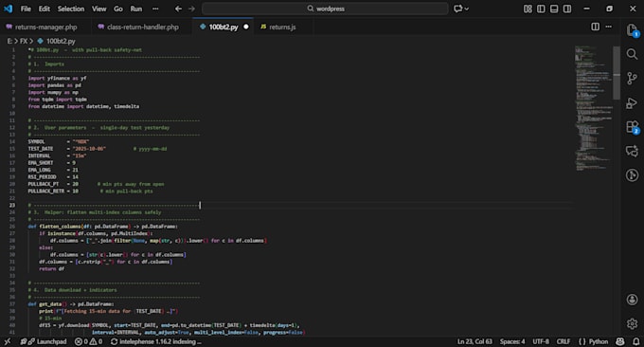Click intelephense indexing status

(x=156, y=341)
